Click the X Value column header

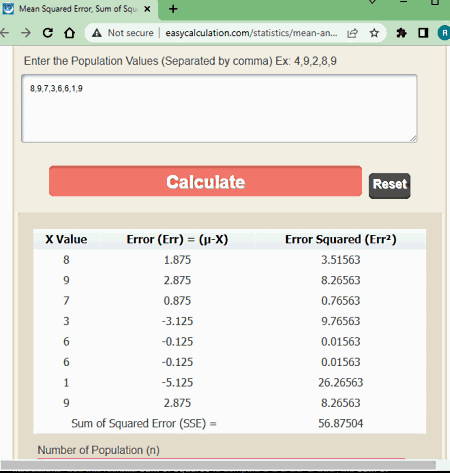(66, 239)
